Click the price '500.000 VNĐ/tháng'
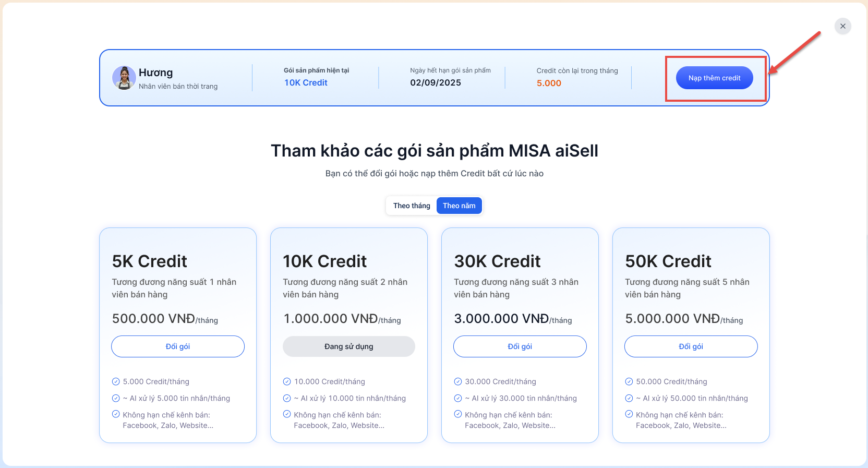Screen dimensions: 868x468 (x=165, y=319)
